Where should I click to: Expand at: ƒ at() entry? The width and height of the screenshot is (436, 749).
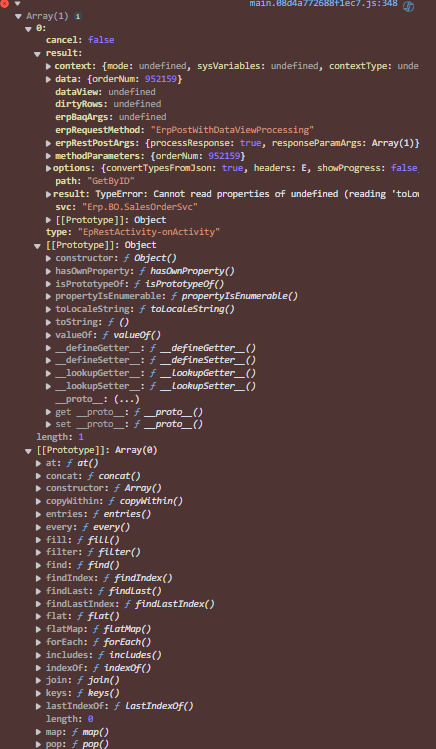pyautogui.click(x=39, y=463)
